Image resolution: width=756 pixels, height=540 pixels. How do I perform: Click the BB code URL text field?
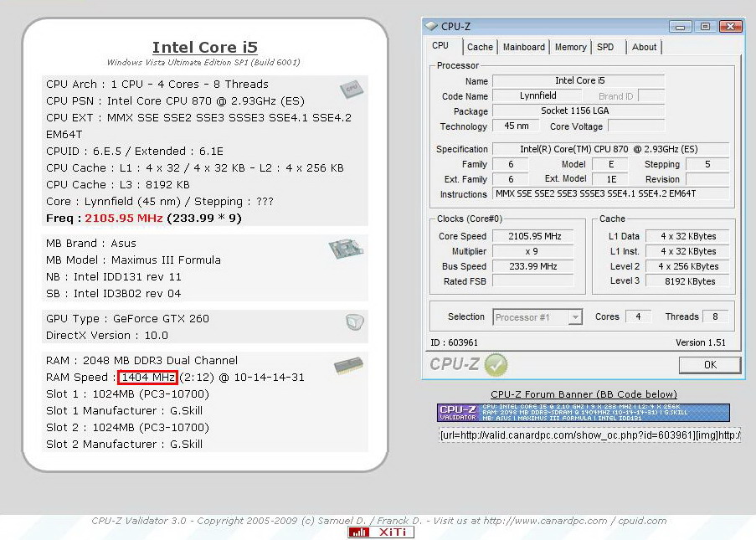(589, 435)
